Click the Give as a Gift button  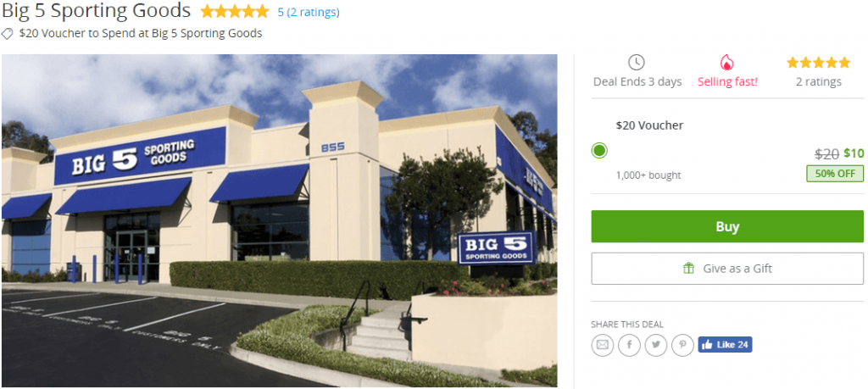coord(726,269)
